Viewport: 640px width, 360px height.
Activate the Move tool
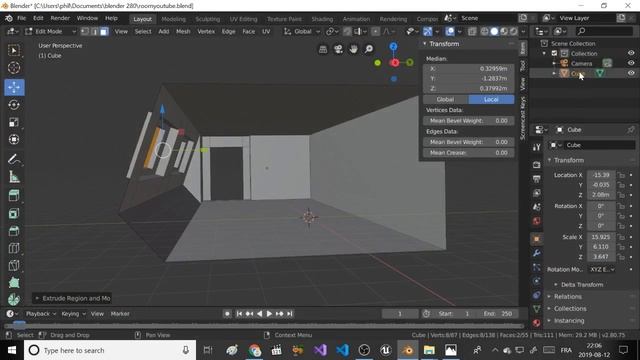click(x=14, y=87)
